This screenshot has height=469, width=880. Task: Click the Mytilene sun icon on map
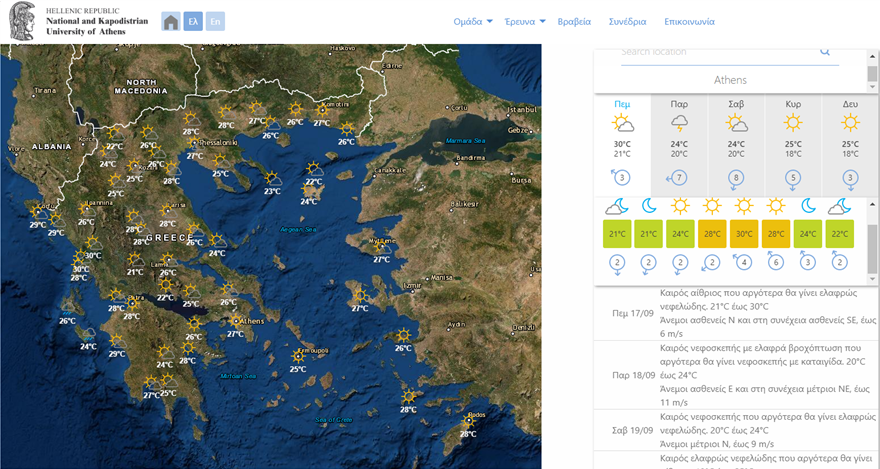pyautogui.click(x=381, y=247)
